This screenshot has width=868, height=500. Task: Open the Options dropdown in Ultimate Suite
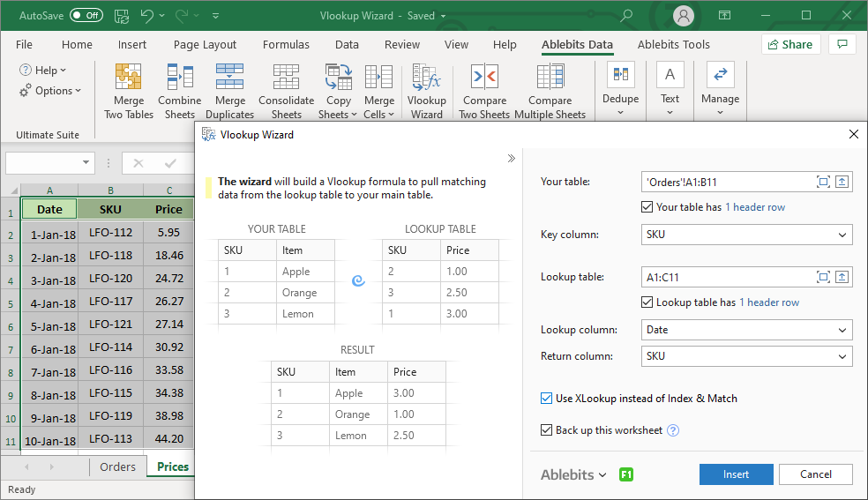(49, 91)
